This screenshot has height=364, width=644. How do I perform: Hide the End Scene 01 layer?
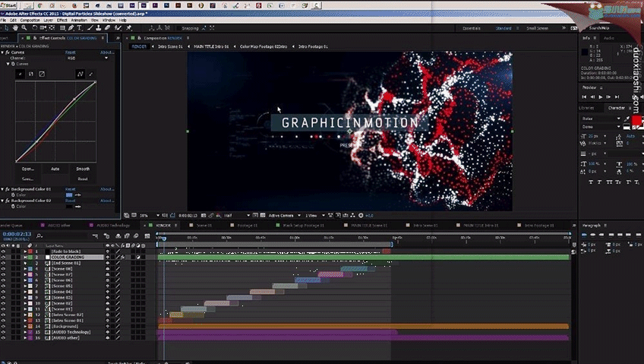pyautogui.click(x=3, y=262)
